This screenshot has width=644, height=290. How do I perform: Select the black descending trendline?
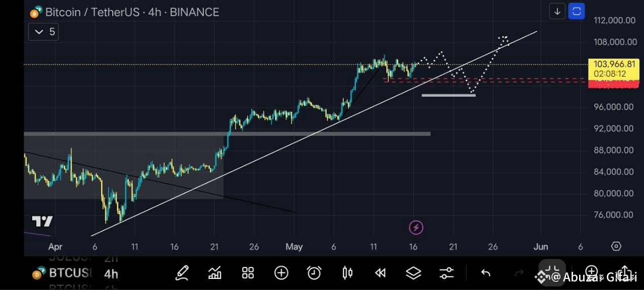click(x=161, y=182)
